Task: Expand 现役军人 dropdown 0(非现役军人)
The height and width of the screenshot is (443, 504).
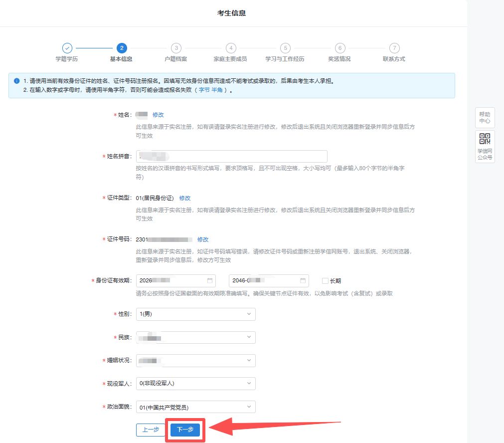Action: pos(196,384)
